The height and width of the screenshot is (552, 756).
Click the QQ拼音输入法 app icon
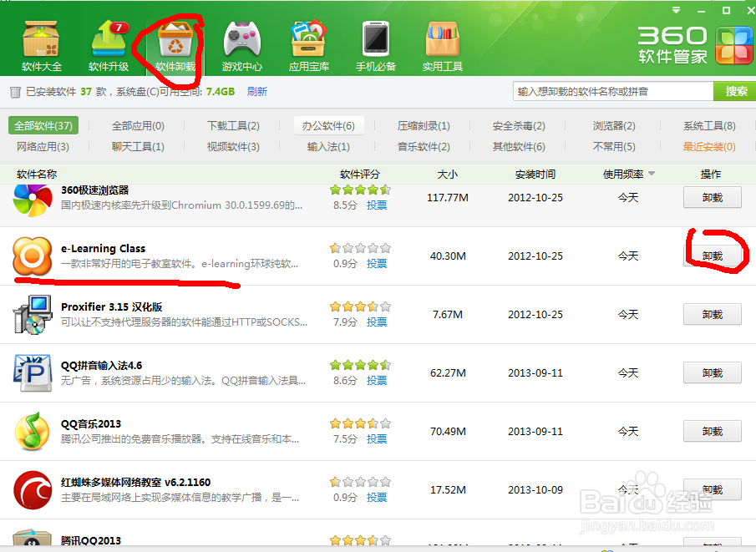(x=33, y=373)
